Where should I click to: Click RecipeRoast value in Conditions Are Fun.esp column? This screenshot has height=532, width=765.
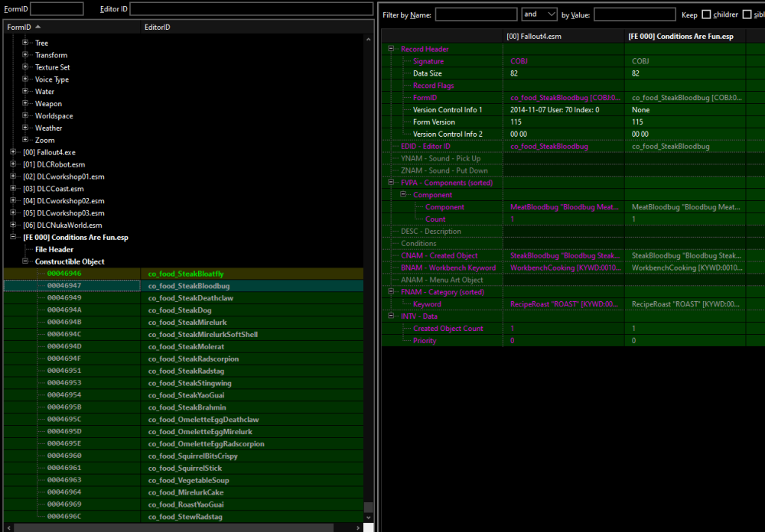[685, 303]
